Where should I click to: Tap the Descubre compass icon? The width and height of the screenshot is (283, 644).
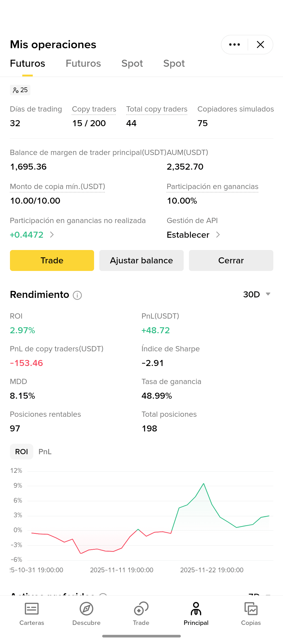pos(86,609)
